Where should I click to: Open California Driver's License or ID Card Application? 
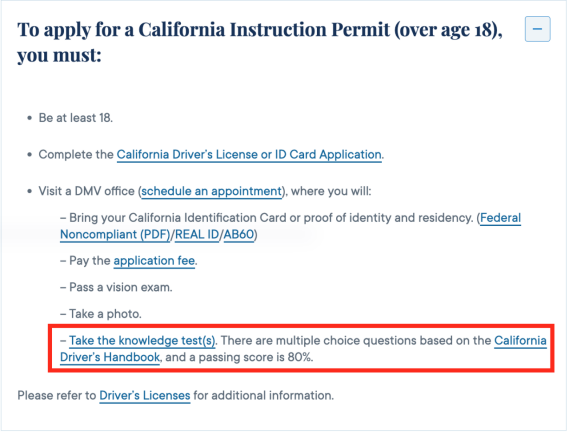click(249, 155)
